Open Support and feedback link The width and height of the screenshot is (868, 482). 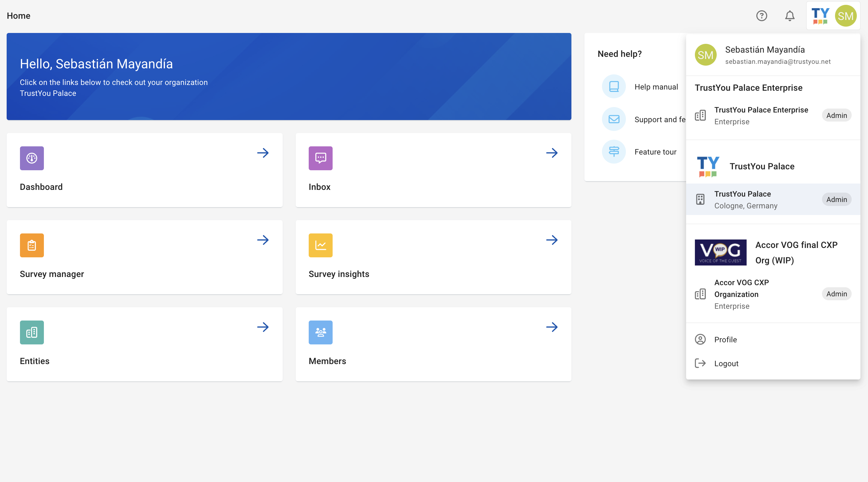(x=660, y=119)
